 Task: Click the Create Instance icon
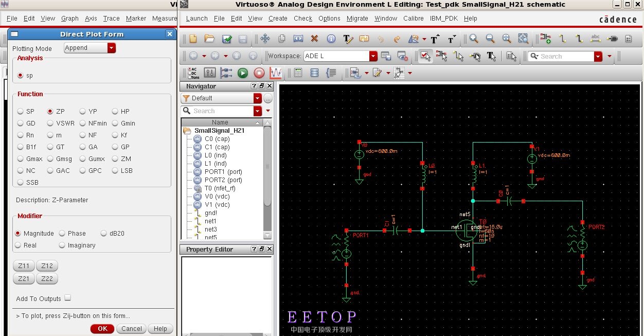(x=546, y=39)
